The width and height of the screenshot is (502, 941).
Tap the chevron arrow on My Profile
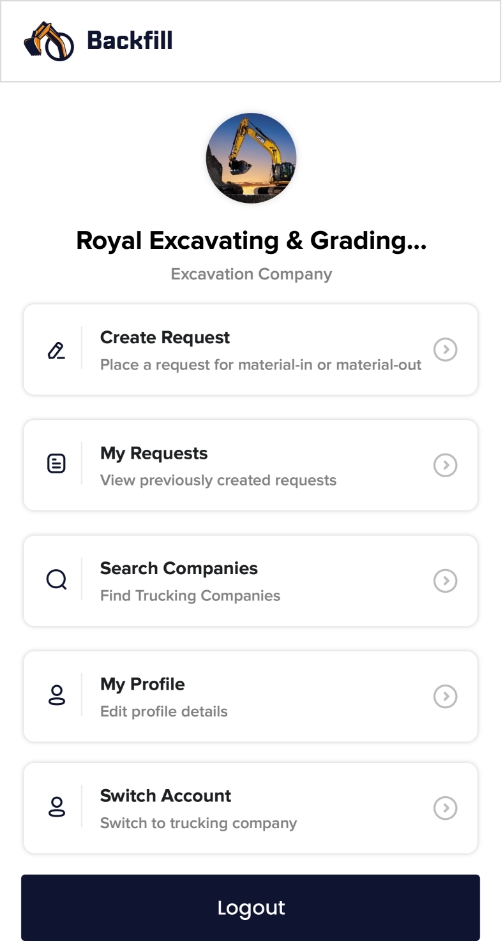(x=445, y=696)
